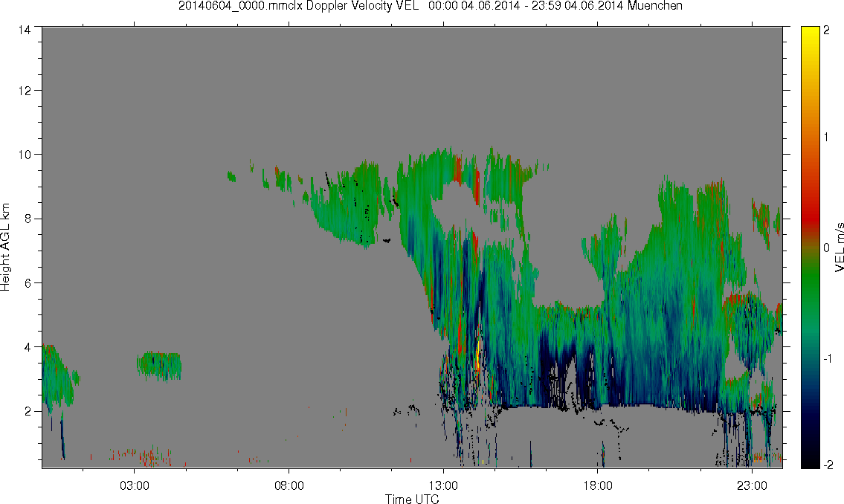The width and height of the screenshot is (844, 504).
Task: Click the small cloud patch near 3.5 km at 03:30
Action: pyautogui.click(x=159, y=366)
